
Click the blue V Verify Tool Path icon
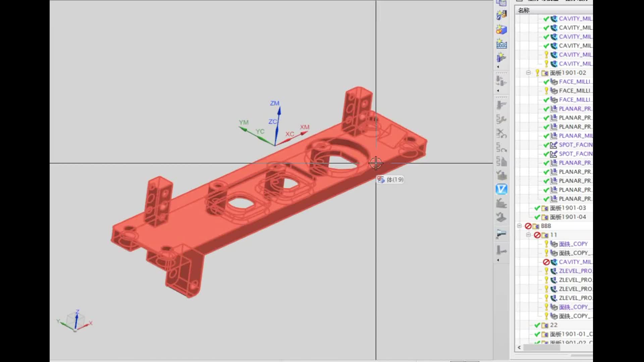pos(501,189)
